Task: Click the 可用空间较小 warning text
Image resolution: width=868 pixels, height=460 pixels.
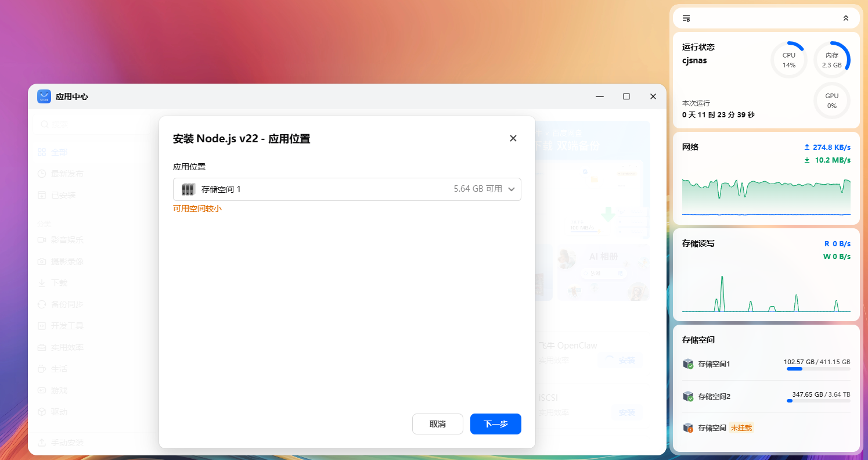Action: [x=197, y=209]
